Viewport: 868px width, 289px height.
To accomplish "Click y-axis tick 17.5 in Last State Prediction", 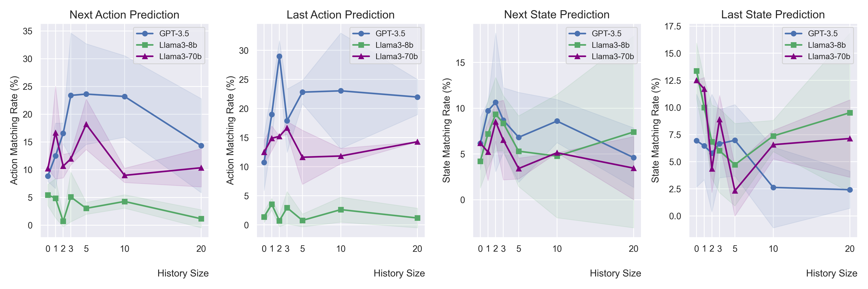I will point(673,26).
